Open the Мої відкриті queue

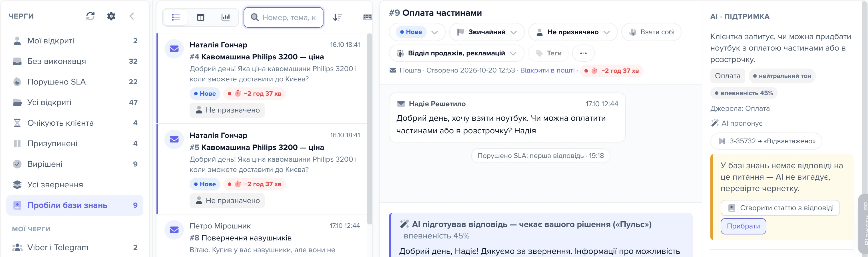(x=75, y=41)
